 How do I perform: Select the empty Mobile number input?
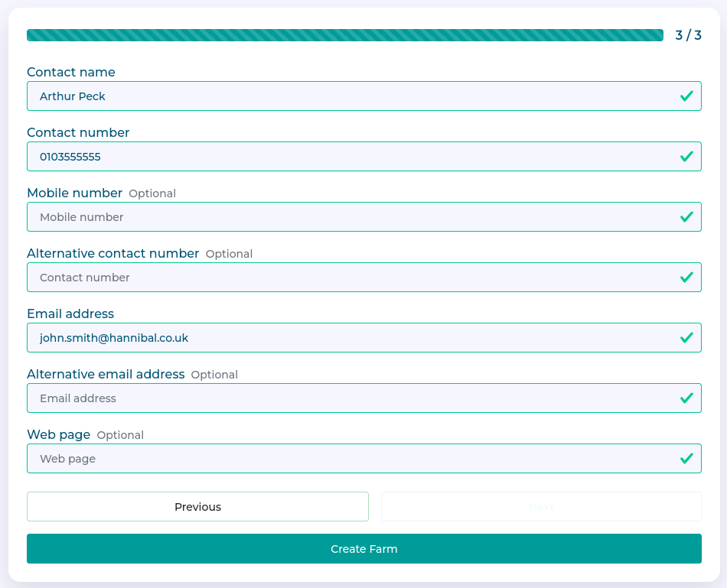point(344,217)
